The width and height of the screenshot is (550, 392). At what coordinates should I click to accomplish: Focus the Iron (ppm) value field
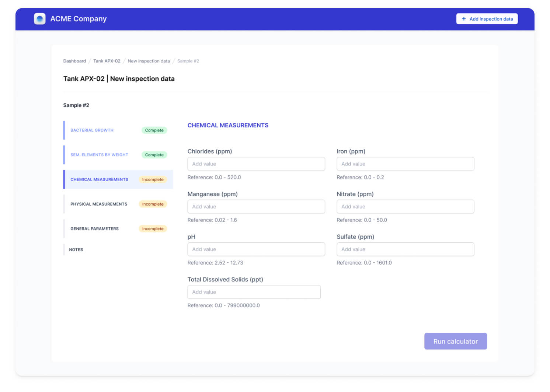click(405, 164)
